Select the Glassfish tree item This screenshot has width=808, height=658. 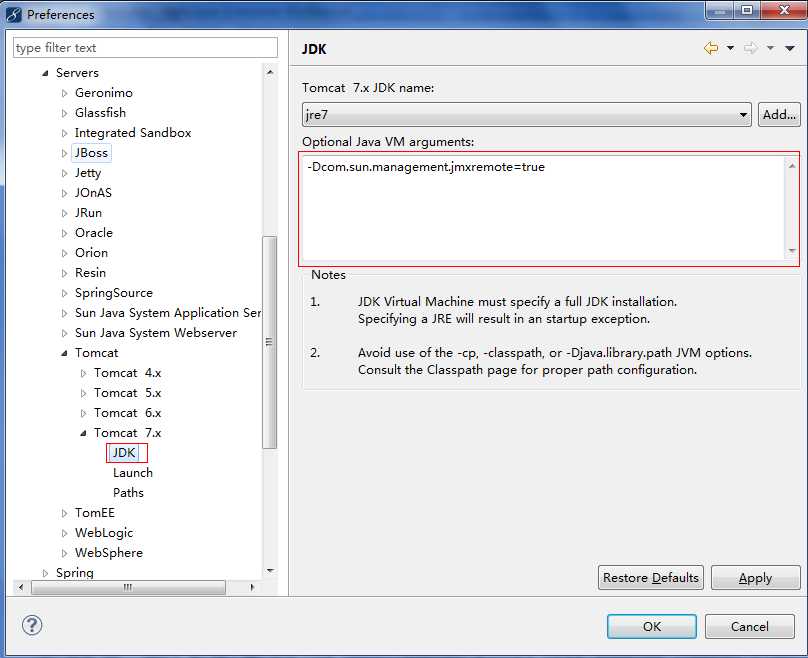[x=100, y=113]
